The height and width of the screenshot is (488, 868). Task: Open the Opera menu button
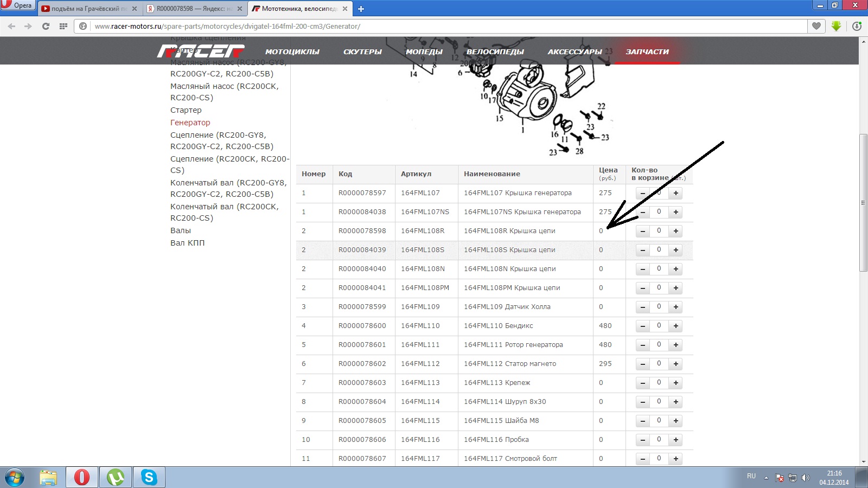pyautogui.click(x=17, y=5)
